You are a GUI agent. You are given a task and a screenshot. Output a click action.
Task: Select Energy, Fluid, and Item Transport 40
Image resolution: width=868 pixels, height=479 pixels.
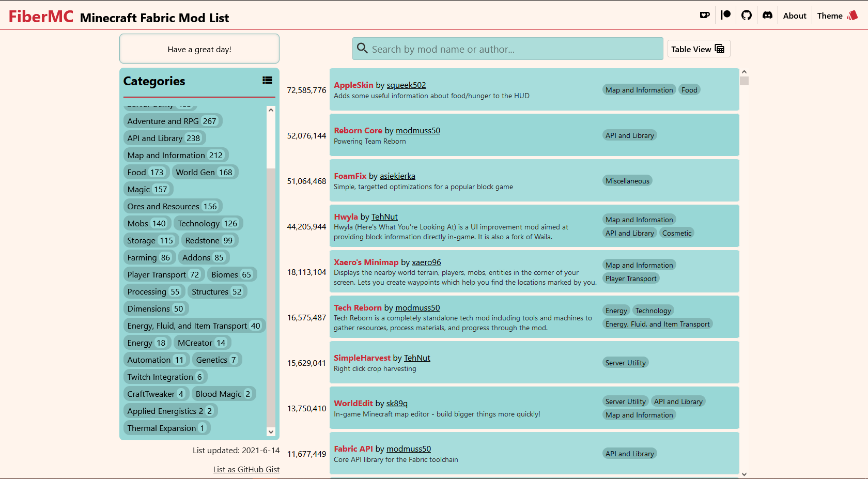[x=194, y=326]
